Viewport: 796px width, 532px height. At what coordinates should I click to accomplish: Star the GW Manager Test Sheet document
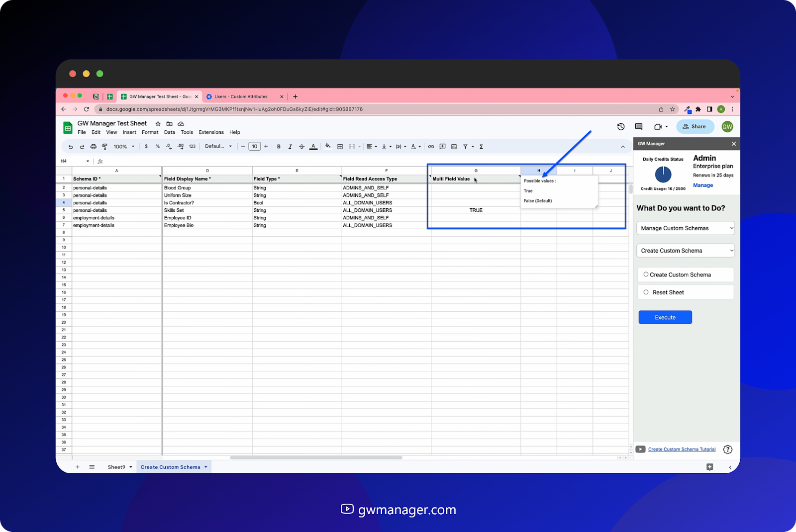(158, 124)
